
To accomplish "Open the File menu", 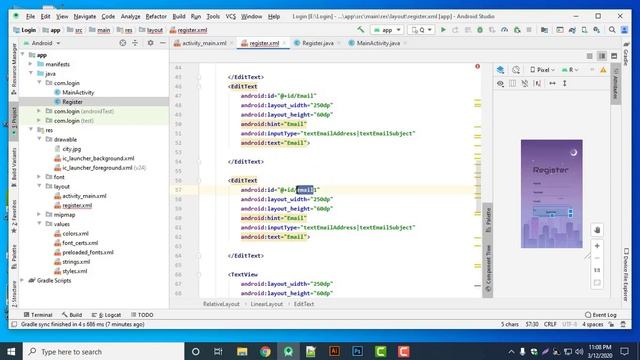I will click(x=31, y=16).
